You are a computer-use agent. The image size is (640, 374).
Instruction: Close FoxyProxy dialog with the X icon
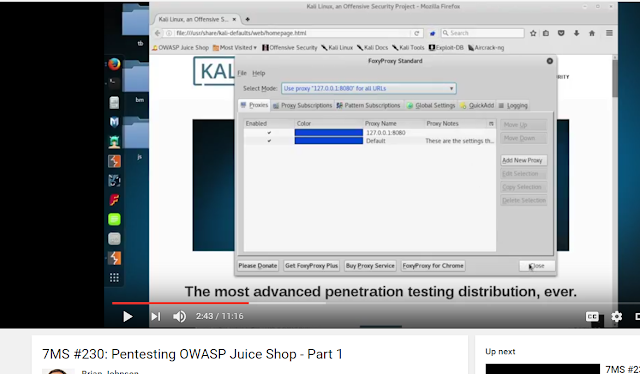(x=550, y=61)
